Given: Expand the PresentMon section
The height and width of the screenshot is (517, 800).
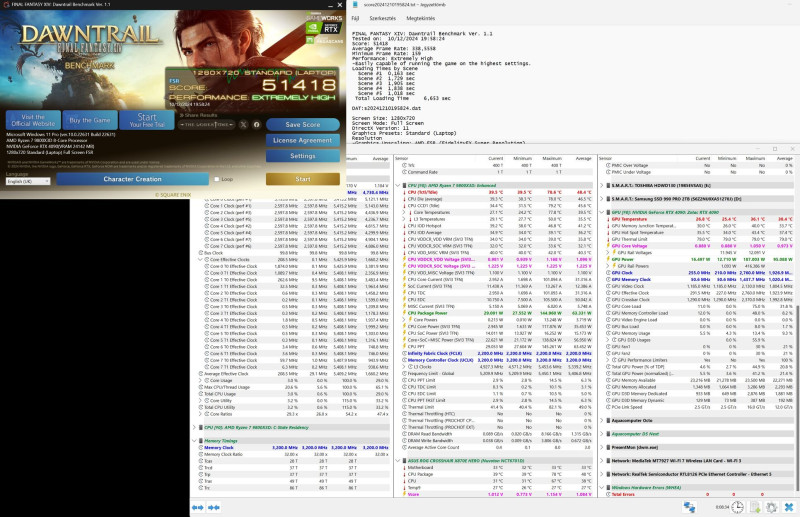Looking at the screenshot, I should pyautogui.click(x=602, y=447).
